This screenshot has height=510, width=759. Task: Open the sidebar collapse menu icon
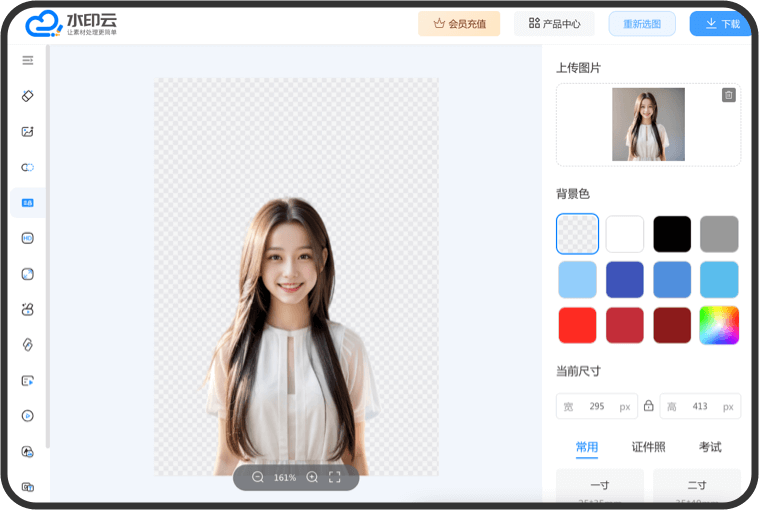coord(28,60)
